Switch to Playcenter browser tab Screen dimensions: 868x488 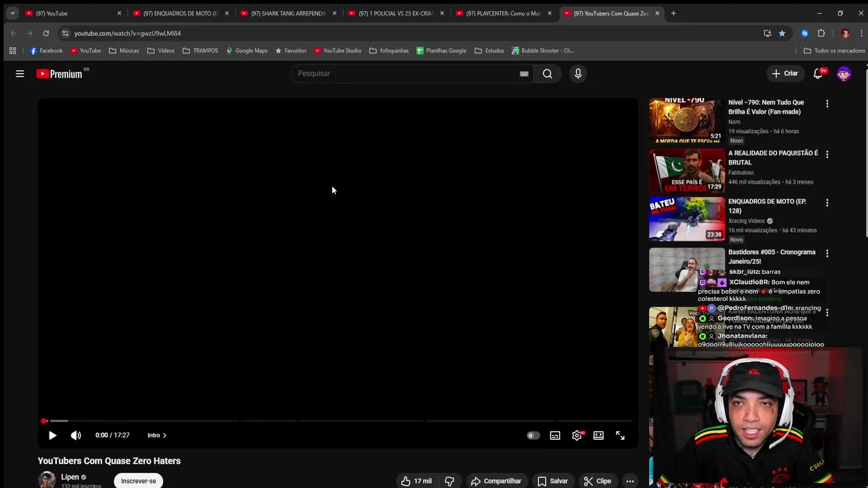point(505,13)
